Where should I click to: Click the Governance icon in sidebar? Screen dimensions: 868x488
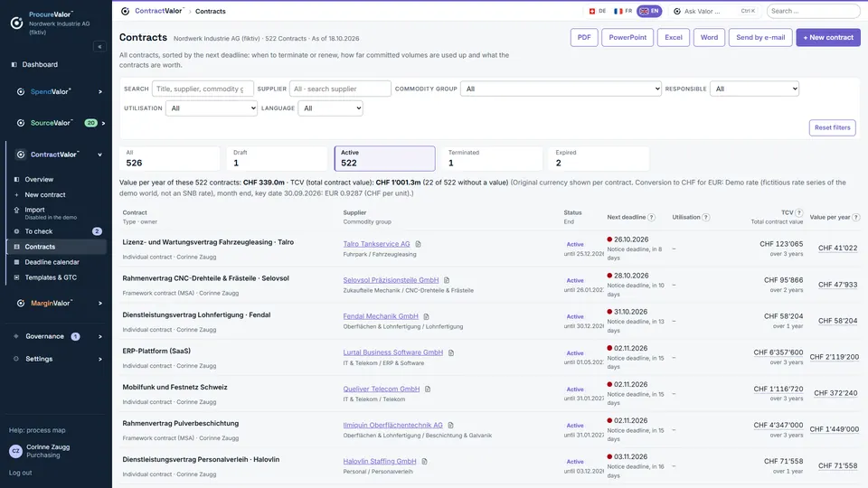click(16, 336)
